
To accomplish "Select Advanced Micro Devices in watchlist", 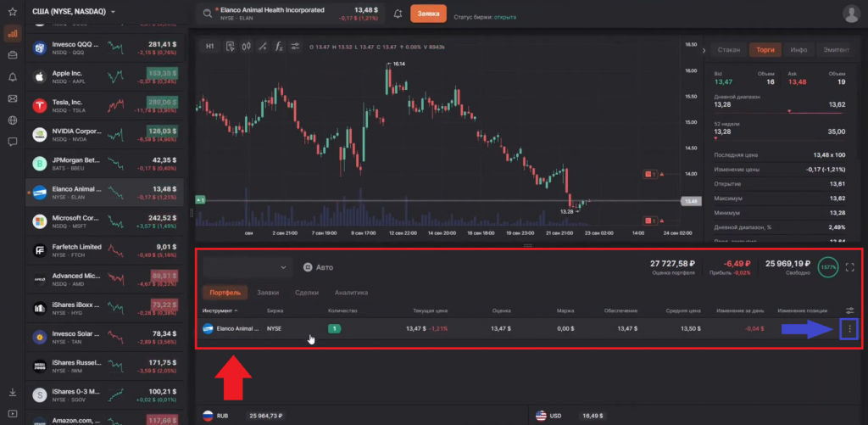I will click(x=104, y=279).
